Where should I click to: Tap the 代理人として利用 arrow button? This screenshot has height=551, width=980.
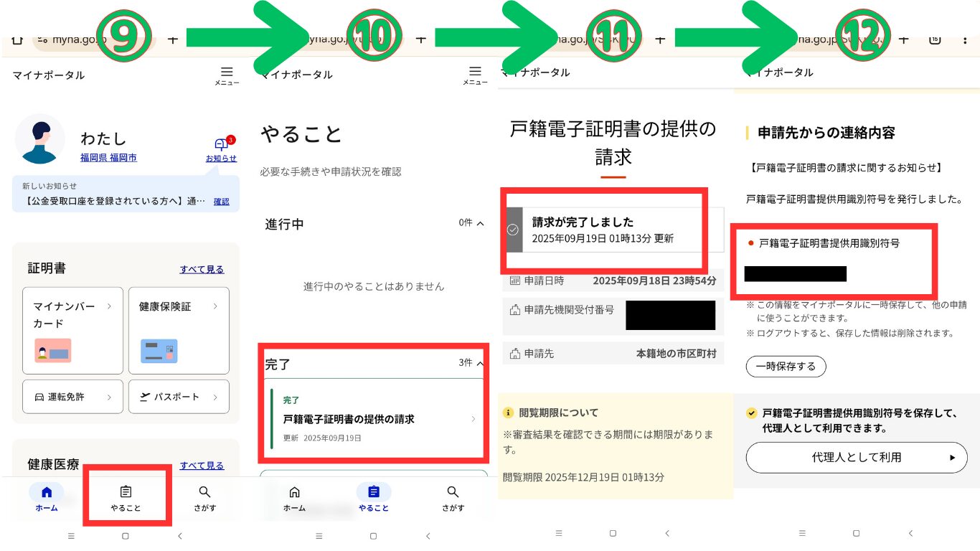click(857, 457)
